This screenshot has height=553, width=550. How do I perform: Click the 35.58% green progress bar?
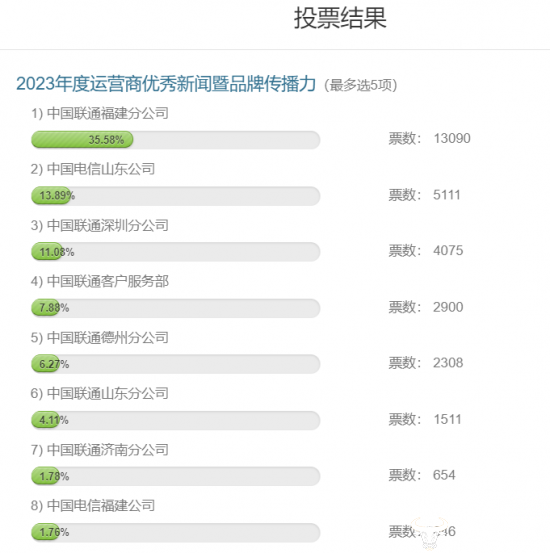point(82,140)
